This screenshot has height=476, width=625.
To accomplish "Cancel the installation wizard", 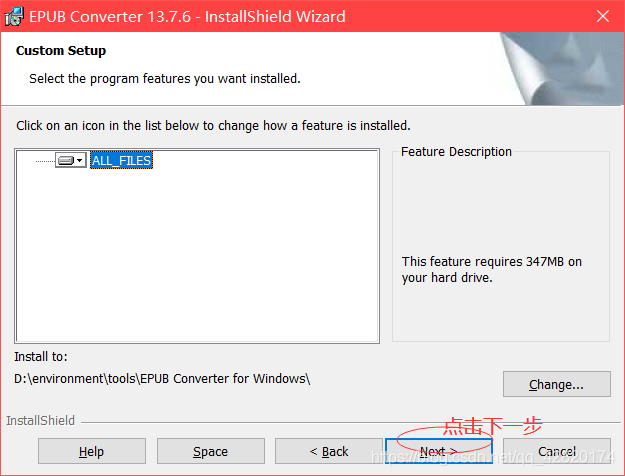I will (557, 451).
